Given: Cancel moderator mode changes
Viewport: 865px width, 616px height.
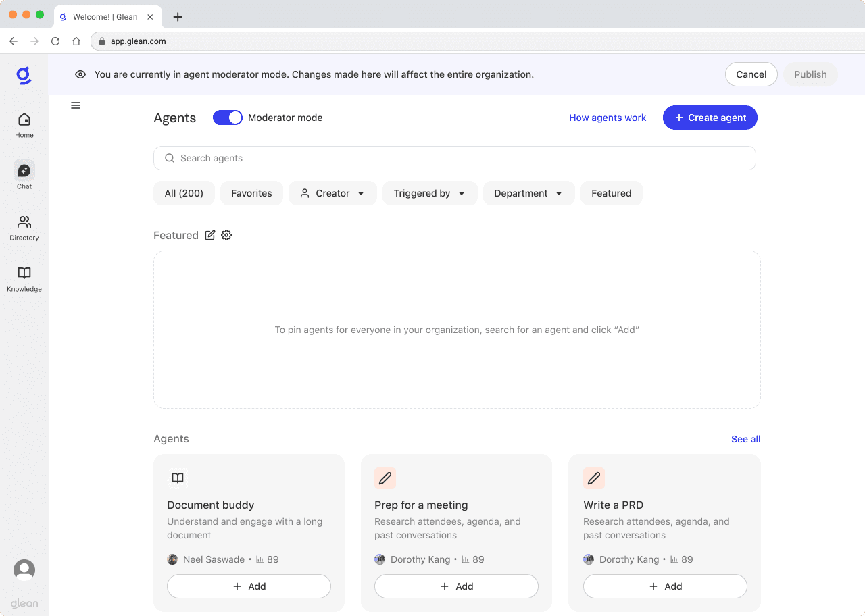Looking at the screenshot, I should coord(751,74).
